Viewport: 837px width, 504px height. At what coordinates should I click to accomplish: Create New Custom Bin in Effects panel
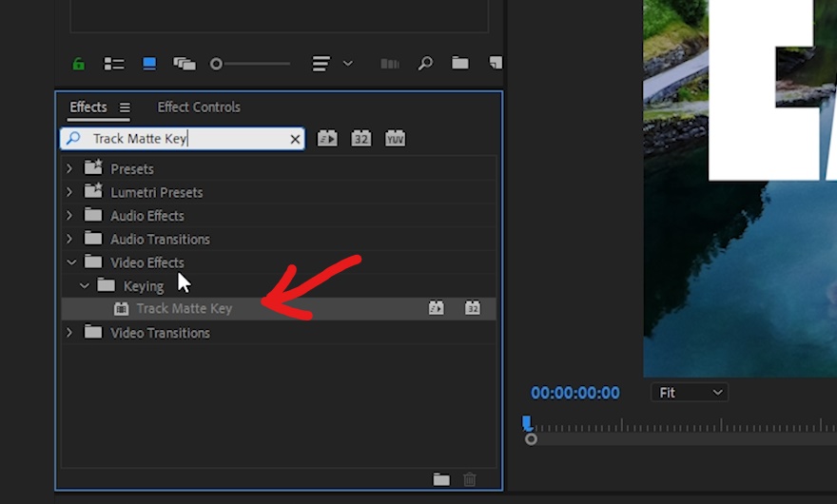coord(441,479)
